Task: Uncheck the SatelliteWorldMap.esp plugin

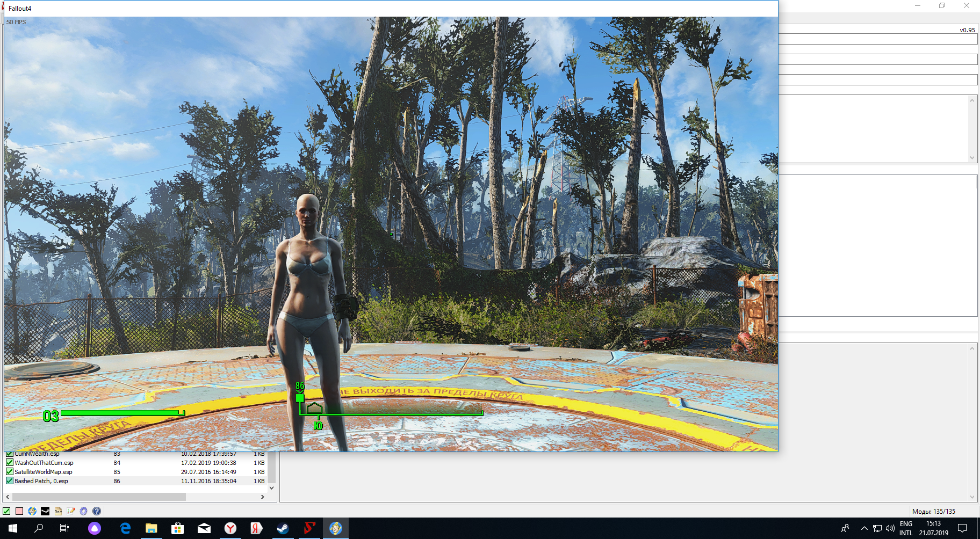Action: coord(10,472)
